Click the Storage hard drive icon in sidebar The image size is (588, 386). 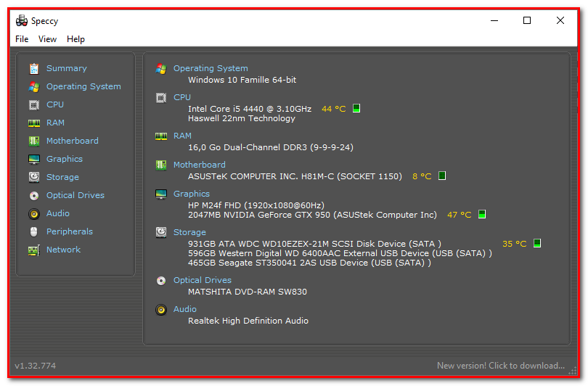click(x=33, y=177)
